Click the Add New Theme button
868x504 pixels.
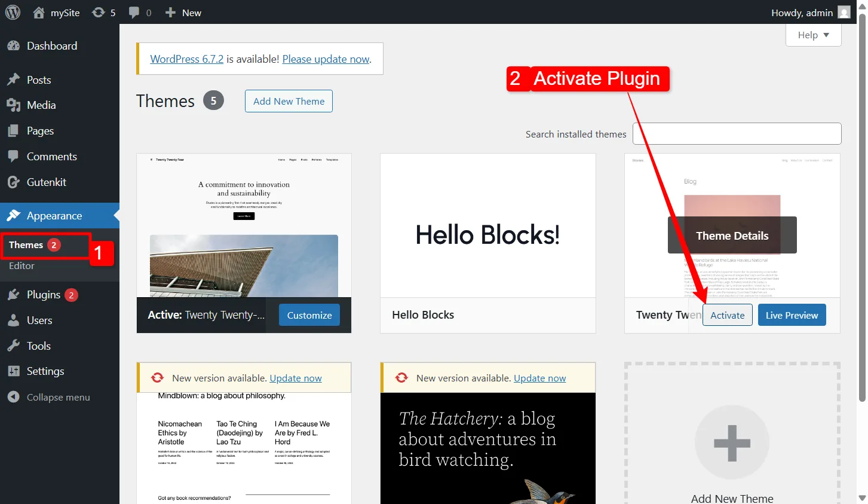coord(289,101)
